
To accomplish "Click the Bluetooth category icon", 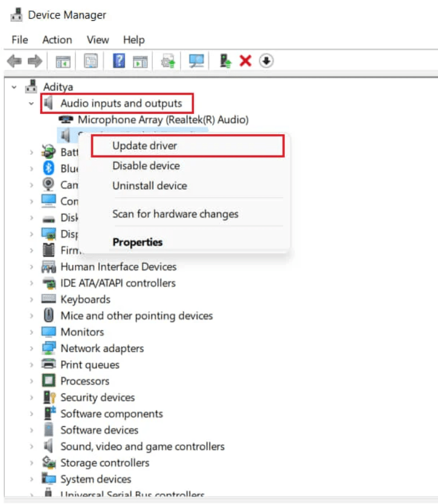I will (49, 168).
